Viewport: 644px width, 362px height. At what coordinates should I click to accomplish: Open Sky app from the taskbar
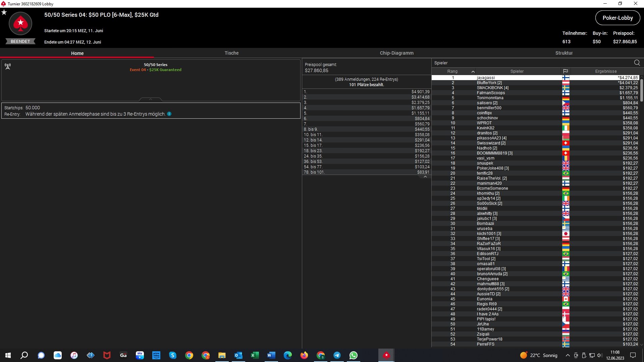coord(140,355)
